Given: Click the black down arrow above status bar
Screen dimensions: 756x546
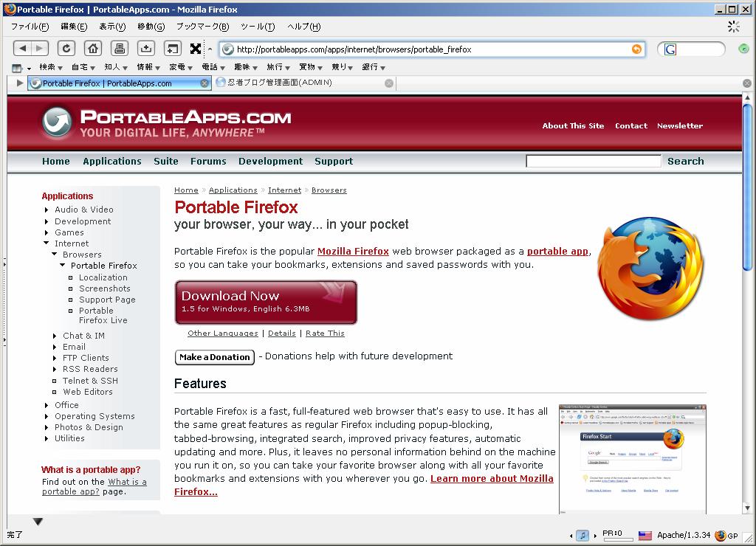Looking at the screenshot, I should (38, 522).
